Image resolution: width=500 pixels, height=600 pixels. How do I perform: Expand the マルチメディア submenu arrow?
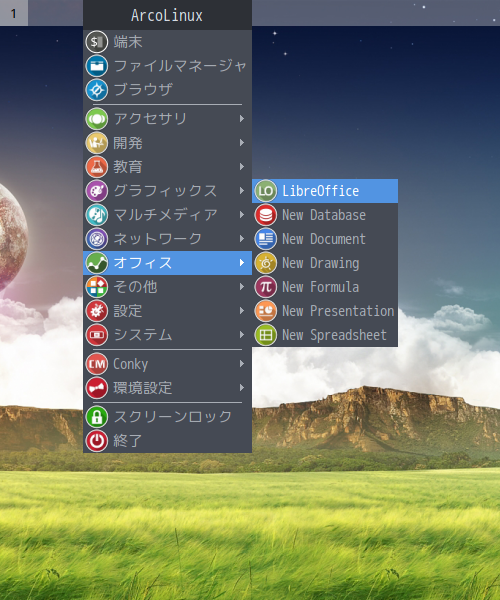click(x=242, y=215)
